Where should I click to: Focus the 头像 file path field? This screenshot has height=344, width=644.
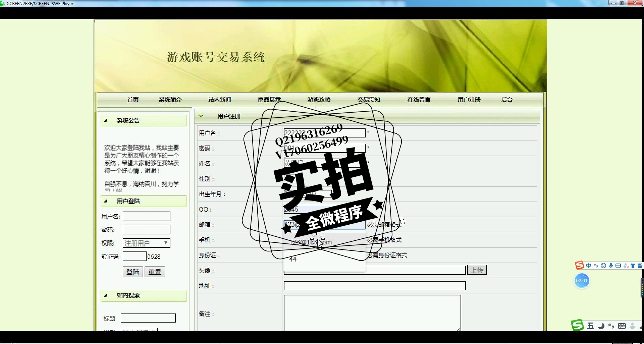[375, 271]
